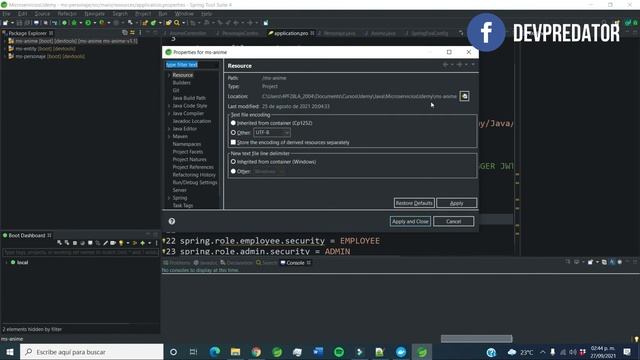The height and width of the screenshot is (360, 640).
Task: Click the Open Type icon in main toolbar
Action: (168, 23)
